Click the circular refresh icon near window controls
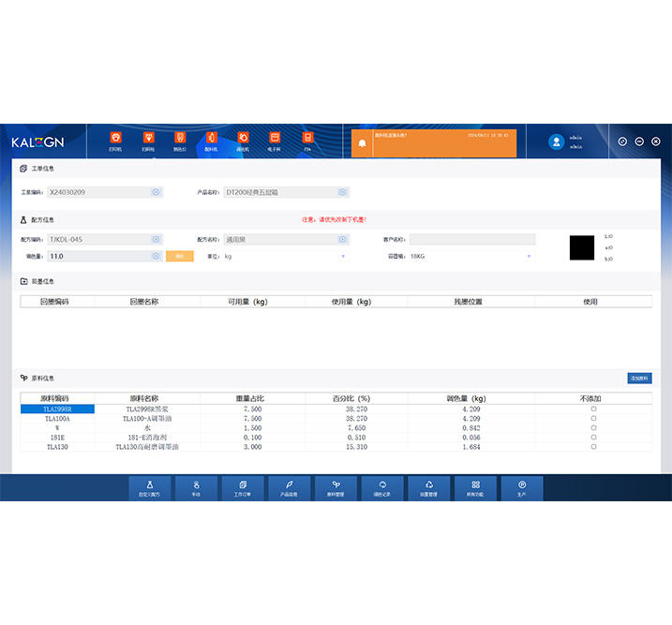The width and height of the screenshot is (672, 625). tap(622, 141)
